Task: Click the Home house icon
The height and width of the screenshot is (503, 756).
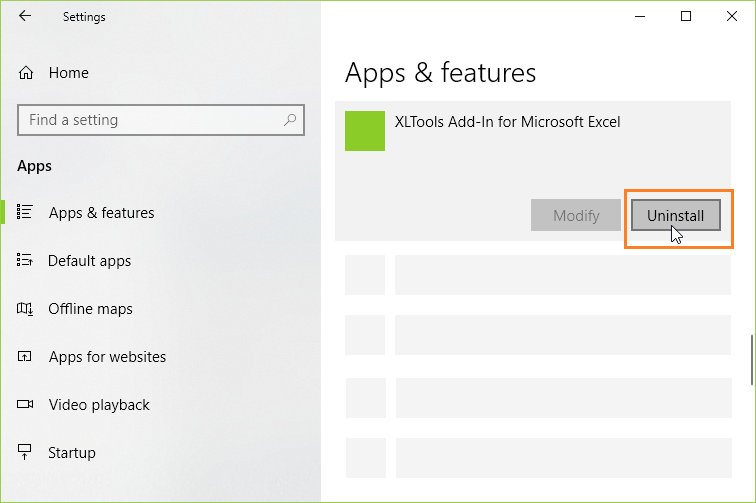Action: click(26, 73)
